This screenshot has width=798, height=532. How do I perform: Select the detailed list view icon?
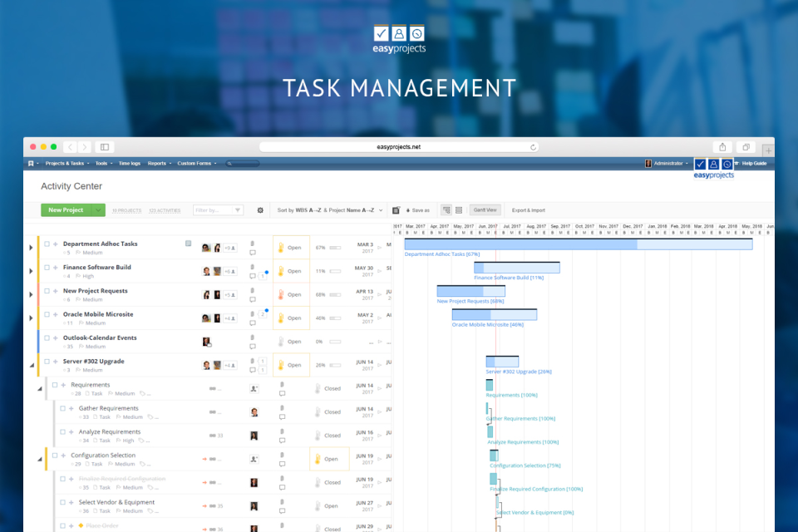(x=446, y=209)
